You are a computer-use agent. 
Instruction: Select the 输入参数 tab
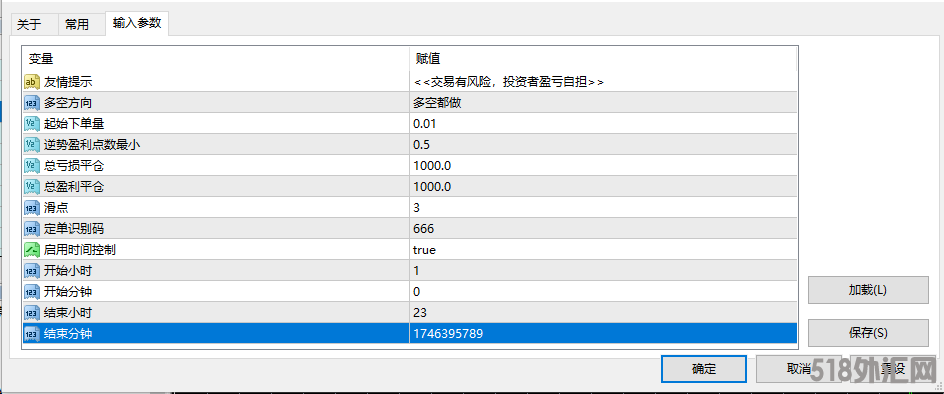click(x=137, y=23)
